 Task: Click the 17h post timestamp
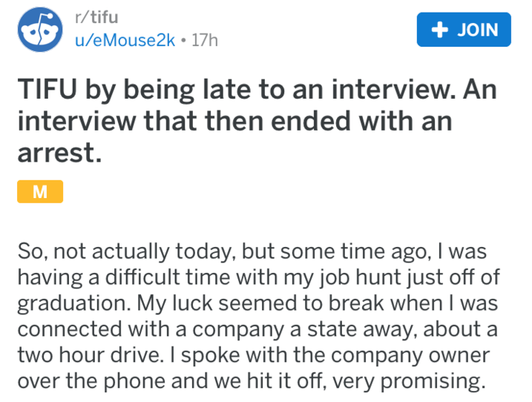204,41
